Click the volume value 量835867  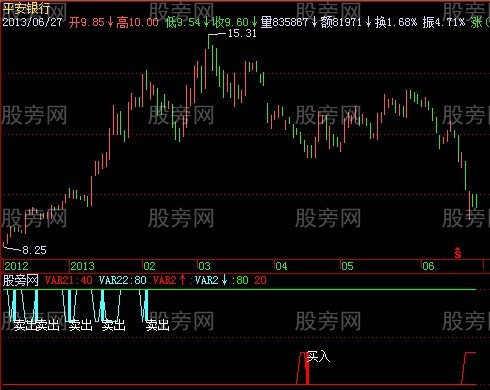[x=284, y=22]
